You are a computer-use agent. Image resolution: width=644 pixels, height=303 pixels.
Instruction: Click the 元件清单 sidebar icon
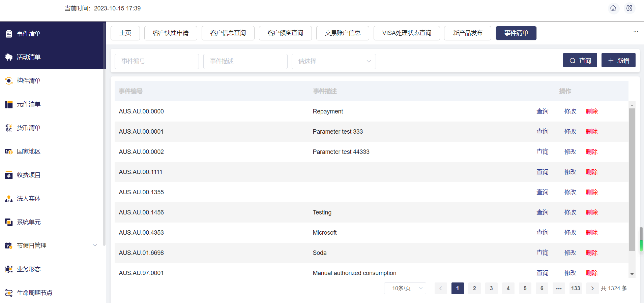(x=9, y=104)
